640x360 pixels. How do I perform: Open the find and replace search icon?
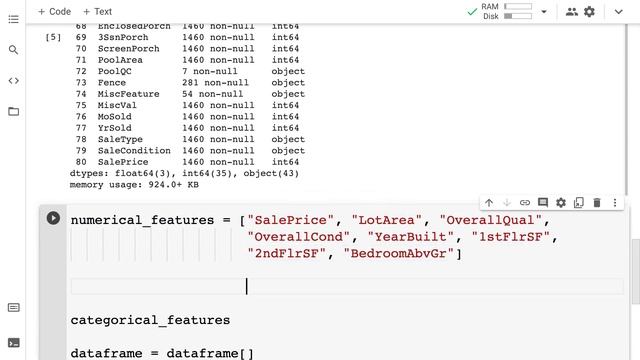(x=13, y=50)
